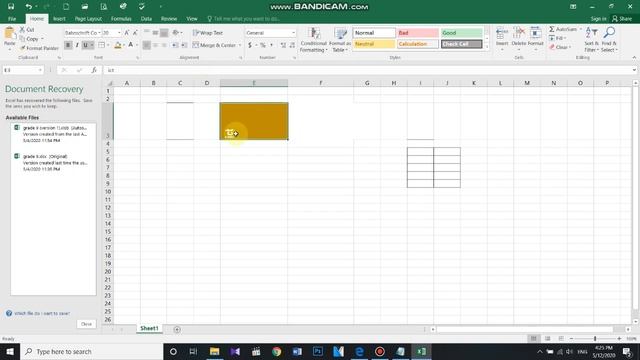Open the first recovered autosaved file entry
Screen dimensions: 640x360
tap(53, 134)
